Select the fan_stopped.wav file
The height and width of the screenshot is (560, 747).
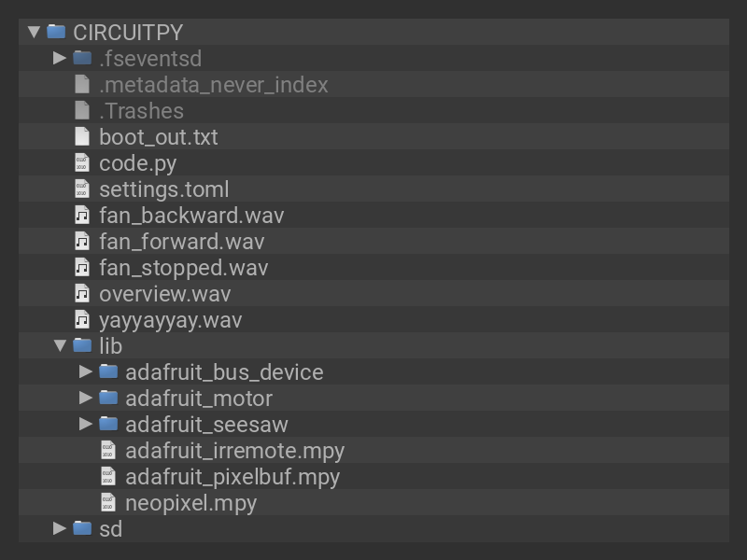(x=183, y=267)
